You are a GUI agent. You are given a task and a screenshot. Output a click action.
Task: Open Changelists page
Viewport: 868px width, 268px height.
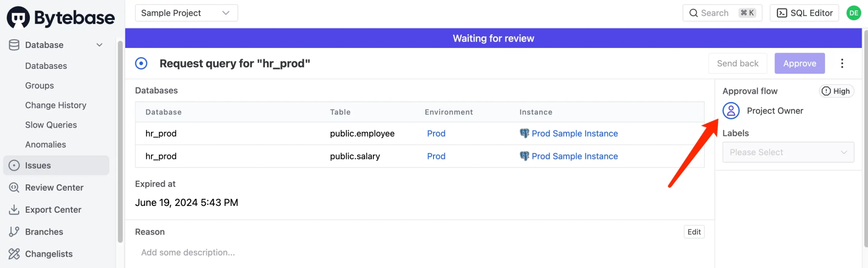[x=49, y=254]
